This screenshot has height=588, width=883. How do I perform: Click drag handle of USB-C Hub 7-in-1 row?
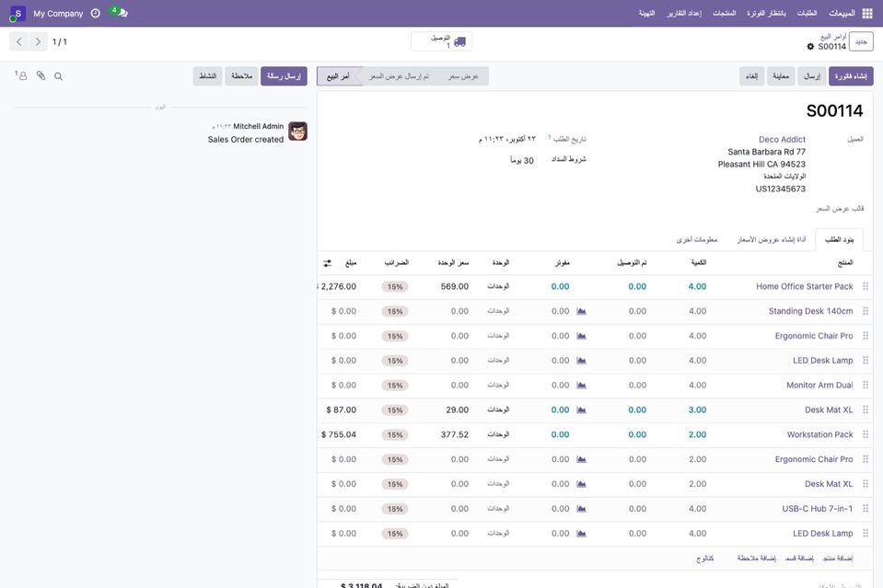tap(866, 509)
